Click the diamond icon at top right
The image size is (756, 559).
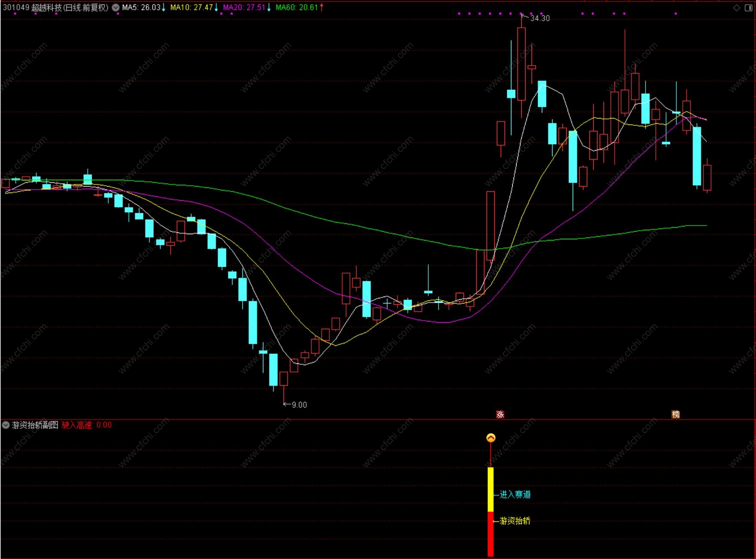(x=737, y=8)
